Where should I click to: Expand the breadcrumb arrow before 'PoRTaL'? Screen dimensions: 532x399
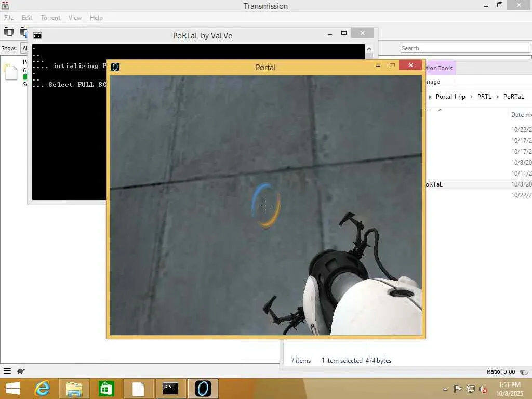[497, 97]
